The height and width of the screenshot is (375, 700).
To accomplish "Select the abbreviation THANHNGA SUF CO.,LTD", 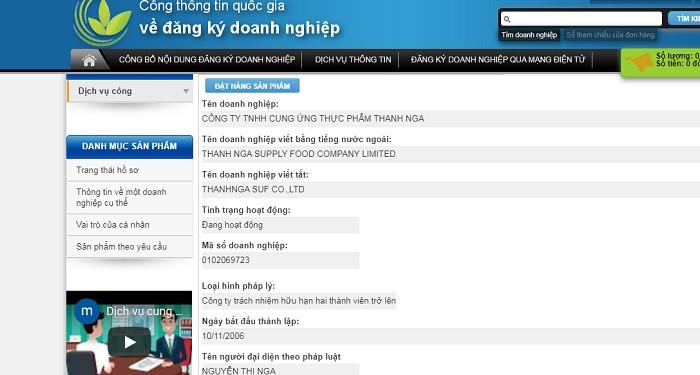I will (253, 189).
